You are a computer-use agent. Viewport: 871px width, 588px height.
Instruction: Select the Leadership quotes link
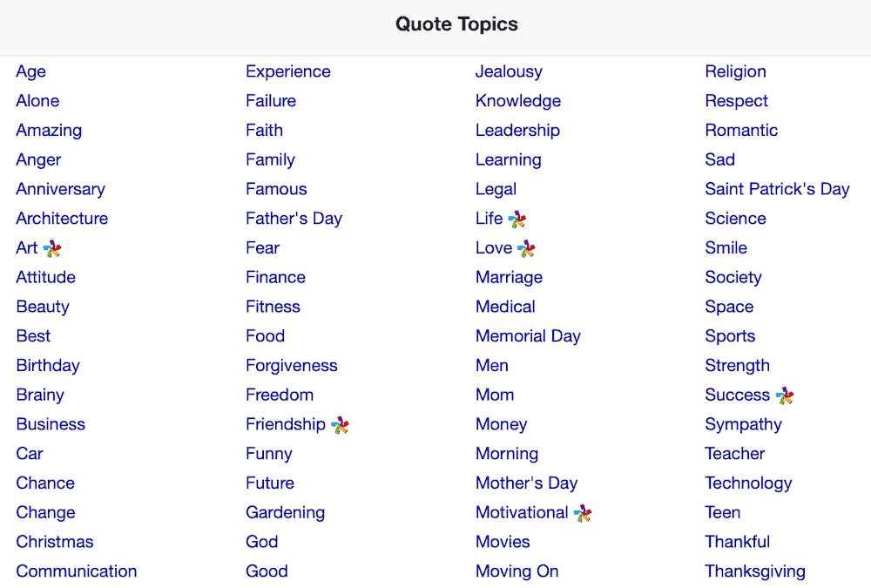point(517,130)
